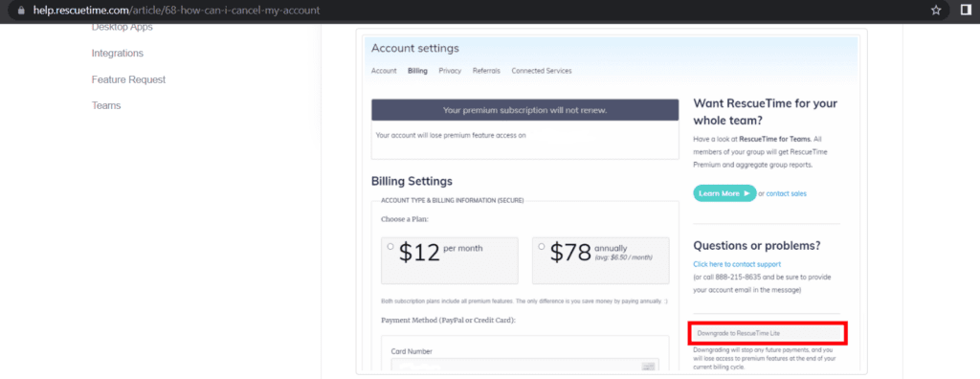This screenshot has width=980, height=379.
Task: Open the Teams sidebar category
Action: (x=106, y=105)
